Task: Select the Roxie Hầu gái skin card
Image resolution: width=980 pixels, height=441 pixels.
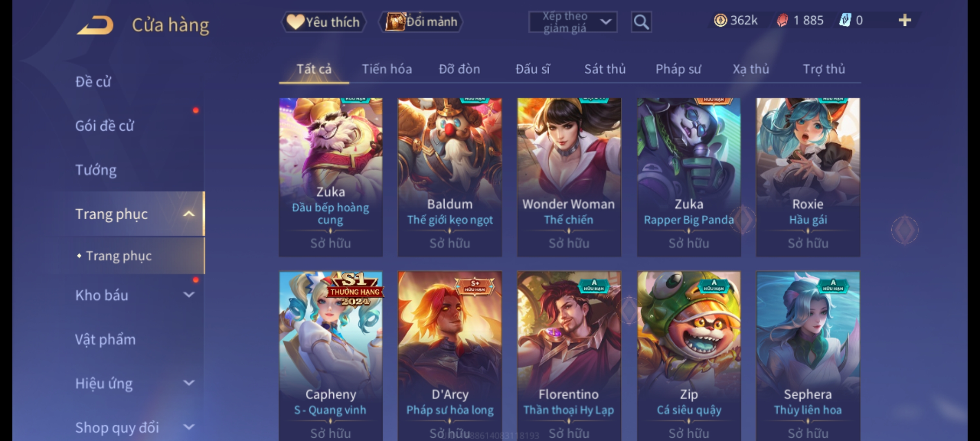Action: 808,177
